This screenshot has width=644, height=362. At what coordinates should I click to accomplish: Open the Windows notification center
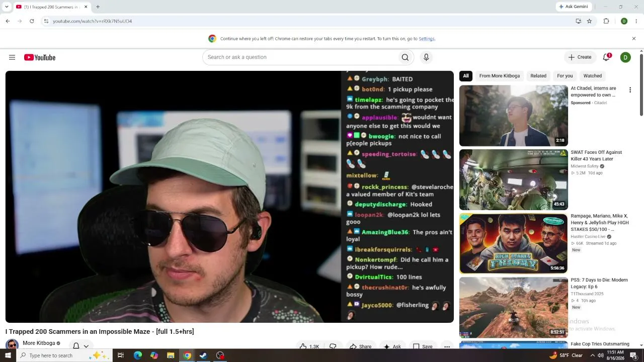633,355
